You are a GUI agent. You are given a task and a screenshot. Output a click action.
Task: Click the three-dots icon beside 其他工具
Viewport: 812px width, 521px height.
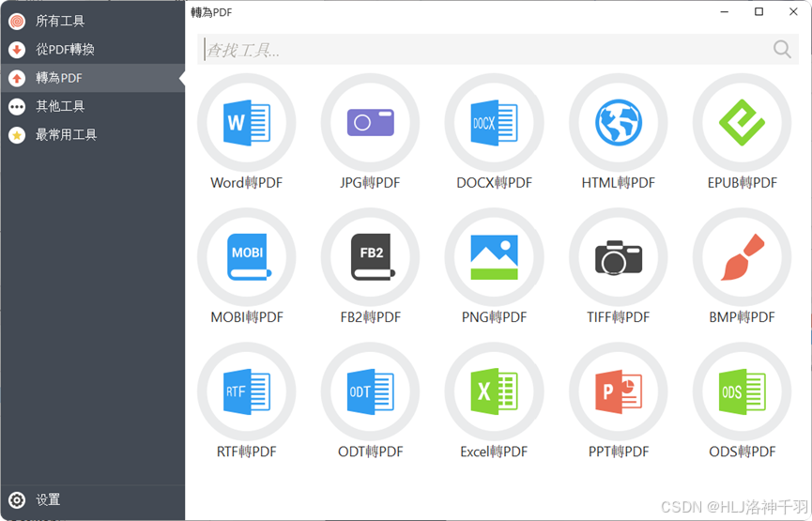[x=17, y=107]
